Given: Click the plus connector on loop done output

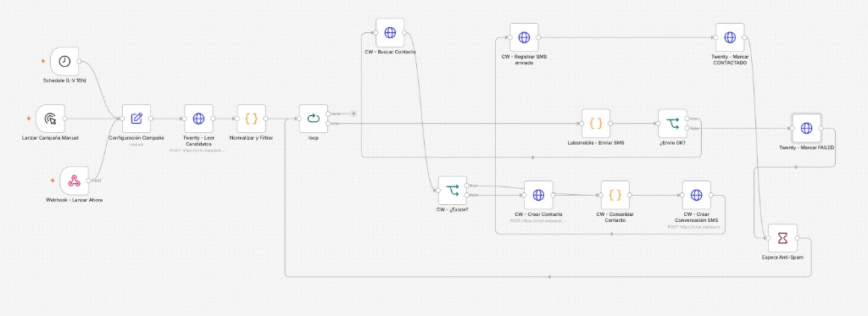Looking at the screenshot, I should tap(353, 114).
